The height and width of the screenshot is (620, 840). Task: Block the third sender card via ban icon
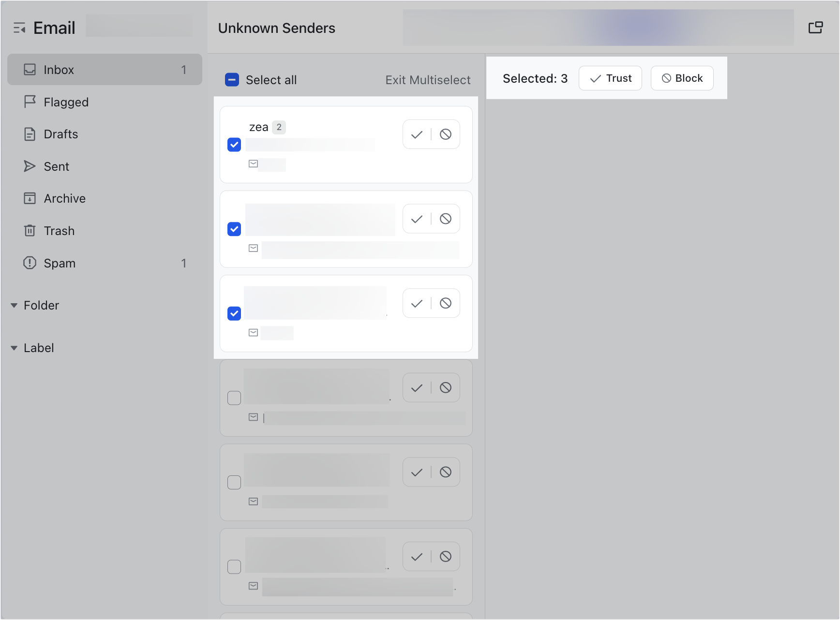coord(446,303)
